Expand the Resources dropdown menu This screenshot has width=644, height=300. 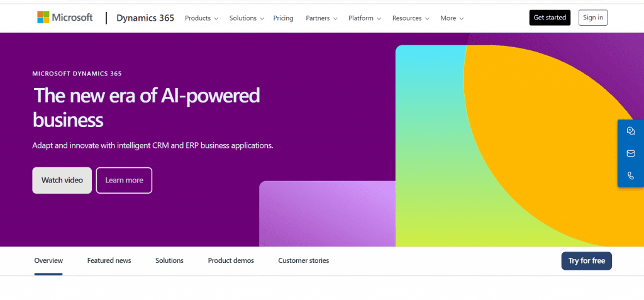point(411,18)
